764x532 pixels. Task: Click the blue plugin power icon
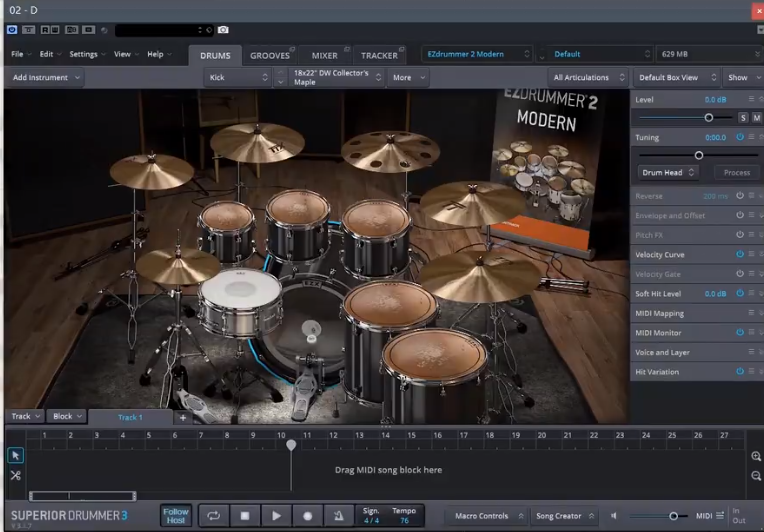pyautogui.click(x=12, y=30)
